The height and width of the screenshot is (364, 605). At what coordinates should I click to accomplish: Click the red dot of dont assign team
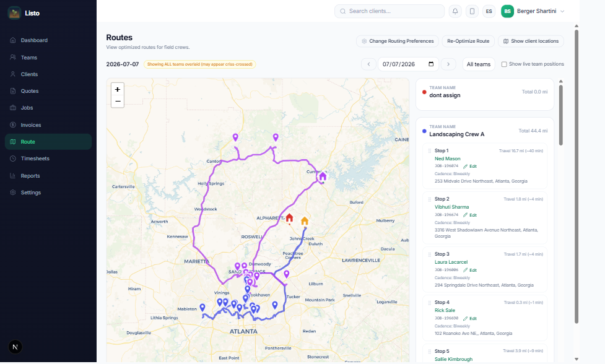pyautogui.click(x=424, y=92)
